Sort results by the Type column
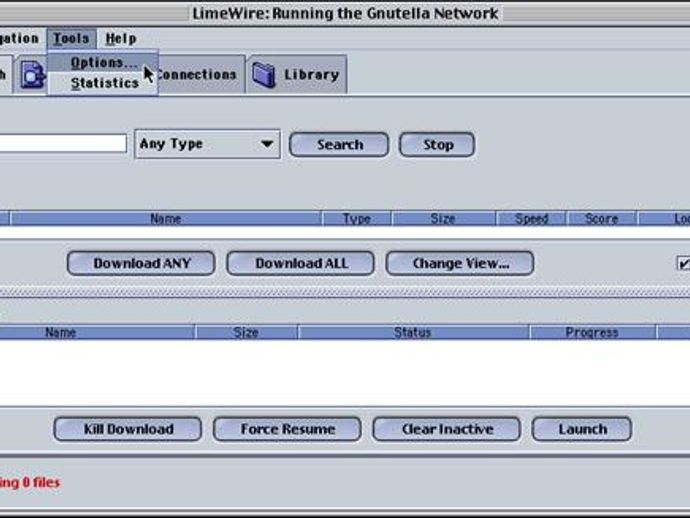Viewport: 690px width, 518px height. (x=356, y=218)
